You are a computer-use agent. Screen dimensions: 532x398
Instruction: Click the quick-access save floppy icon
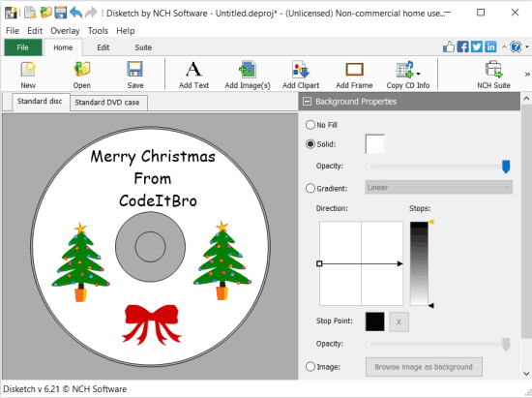[61, 13]
